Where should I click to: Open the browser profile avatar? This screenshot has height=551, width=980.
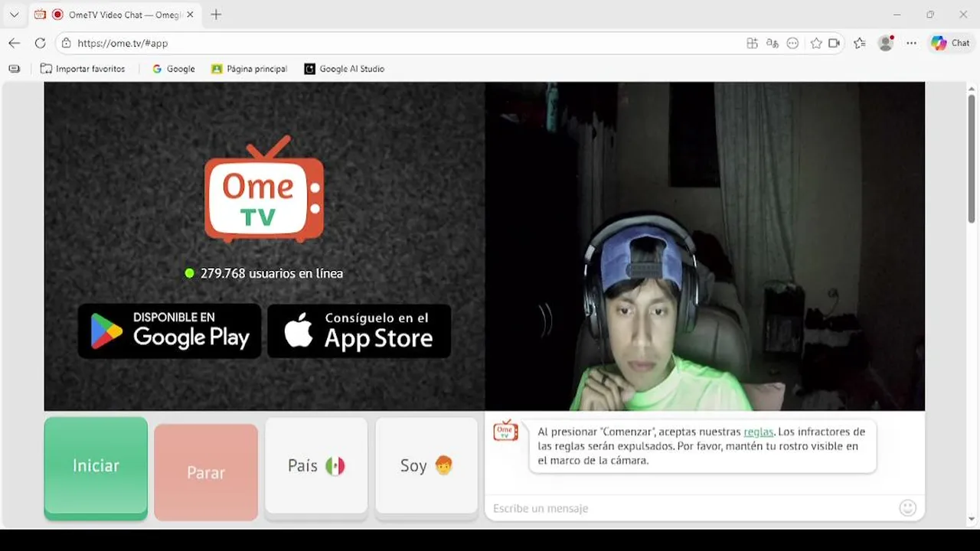click(x=886, y=44)
